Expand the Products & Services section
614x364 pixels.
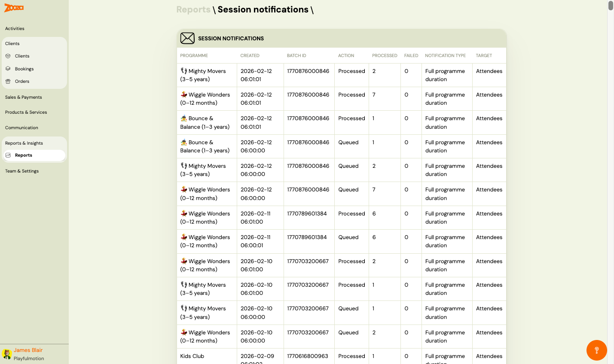click(x=26, y=112)
